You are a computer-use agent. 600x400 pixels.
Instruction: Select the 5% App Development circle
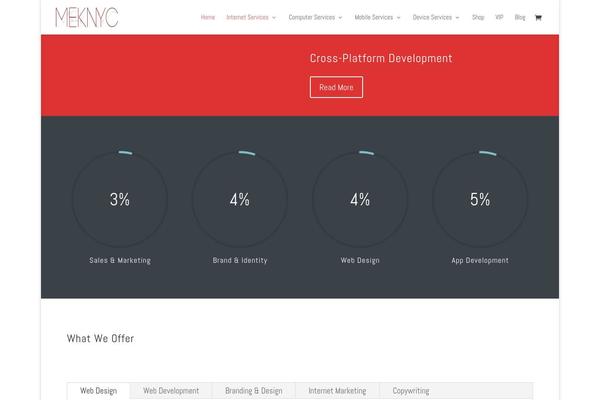[x=480, y=199]
